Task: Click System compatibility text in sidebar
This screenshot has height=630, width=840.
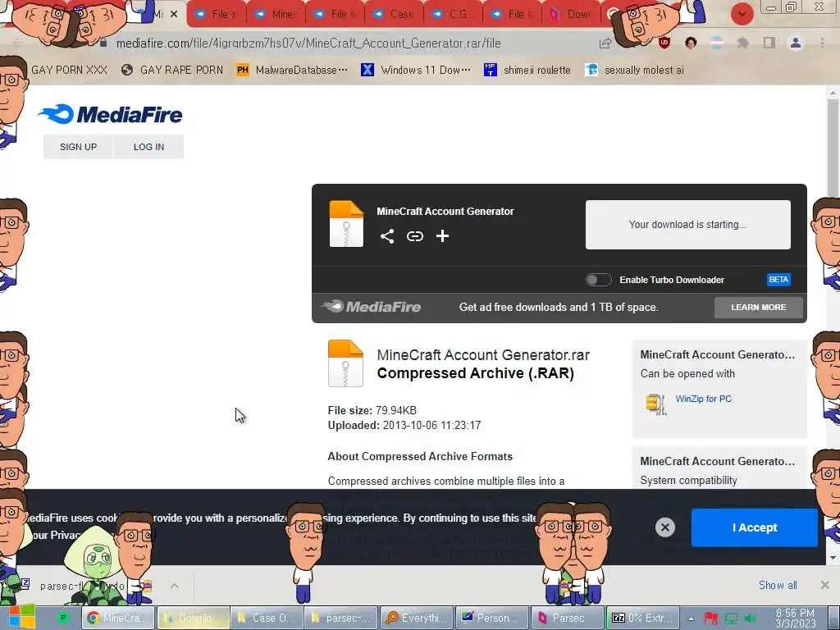Action: [x=688, y=480]
